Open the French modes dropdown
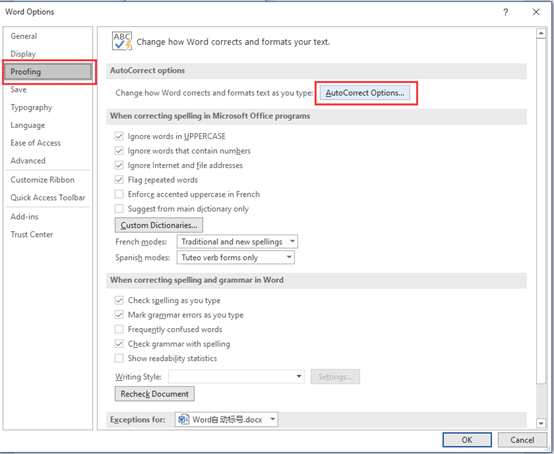The image size is (554, 454). 237,242
